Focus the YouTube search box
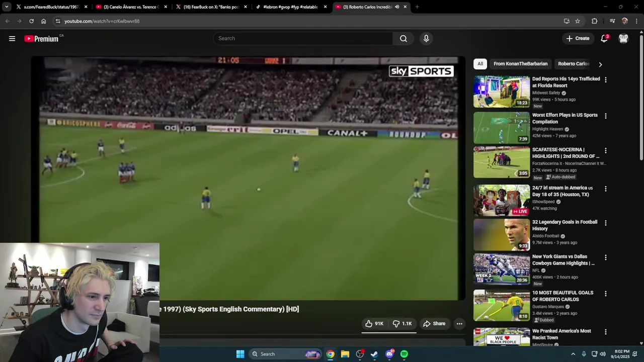 pyautogui.click(x=303, y=39)
